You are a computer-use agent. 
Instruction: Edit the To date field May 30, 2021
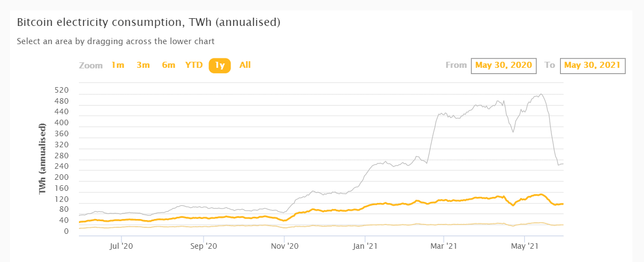click(593, 65)
